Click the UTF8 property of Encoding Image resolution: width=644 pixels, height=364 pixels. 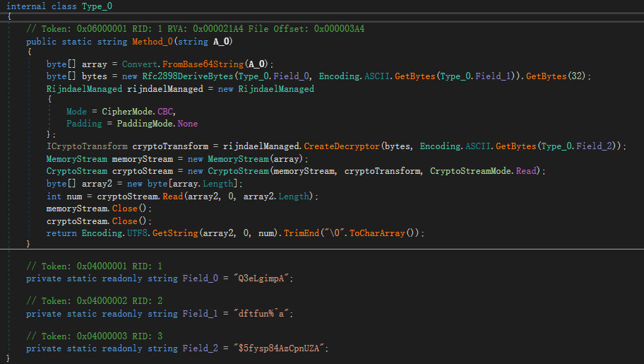pyautogui.click(x=137, y=233)
